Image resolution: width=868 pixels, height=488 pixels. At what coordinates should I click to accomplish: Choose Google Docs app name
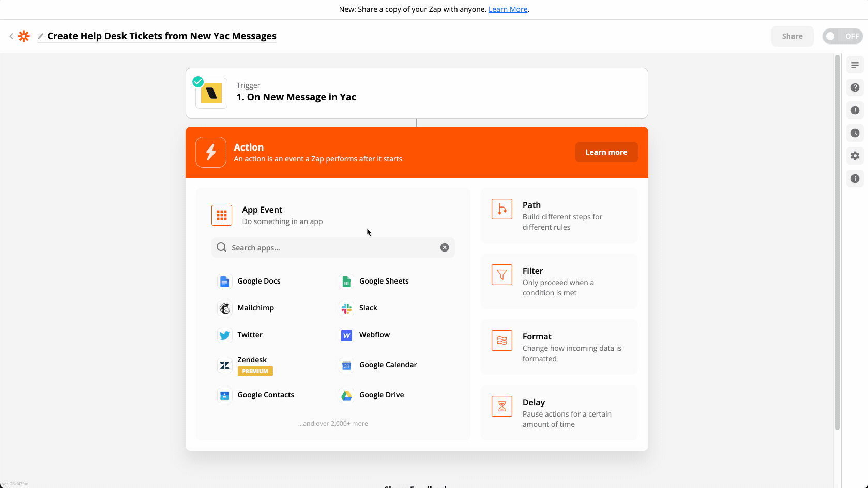[259, 281]
